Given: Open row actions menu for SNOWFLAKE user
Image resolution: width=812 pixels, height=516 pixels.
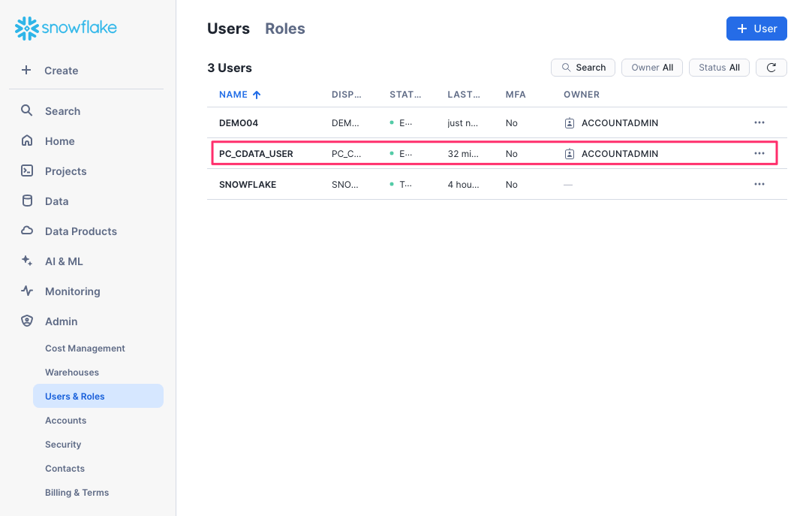Looking at the screenshot, I should coord(759,184).
